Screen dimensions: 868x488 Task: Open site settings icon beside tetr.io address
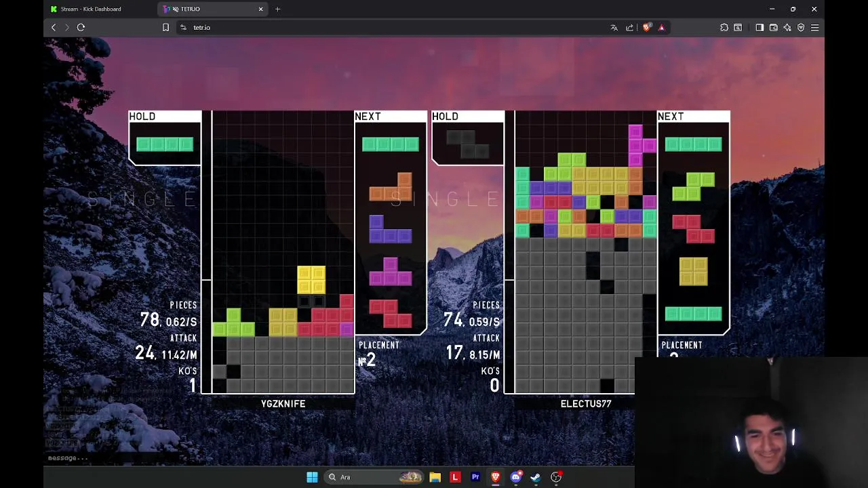tap(183, 27)
